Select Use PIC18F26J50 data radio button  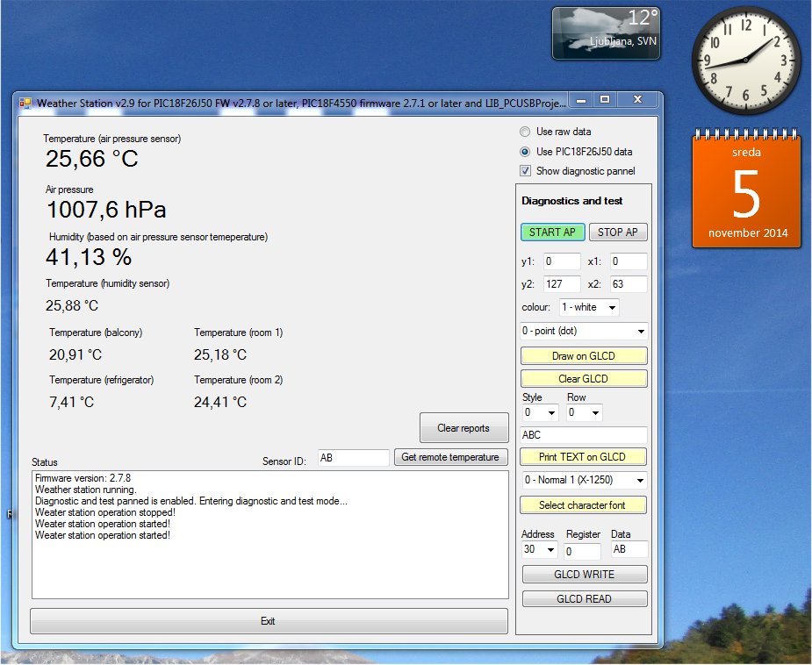pyautogui.click(x=526, y=151)
